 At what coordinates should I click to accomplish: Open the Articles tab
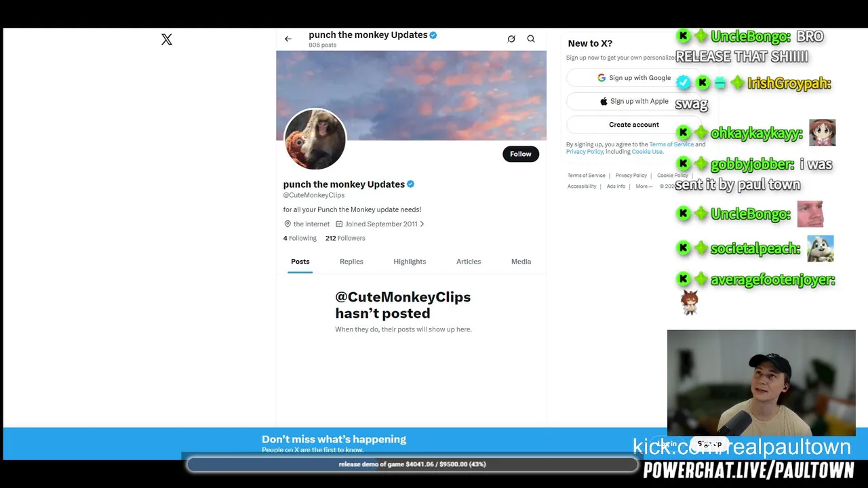(469, 262)
